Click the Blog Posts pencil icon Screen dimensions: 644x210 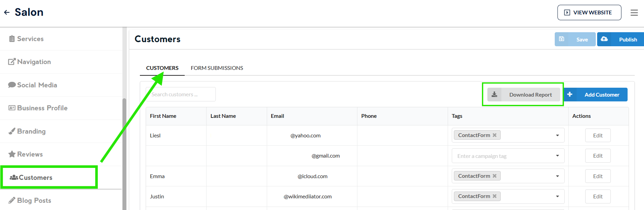[x=12, y=200]
